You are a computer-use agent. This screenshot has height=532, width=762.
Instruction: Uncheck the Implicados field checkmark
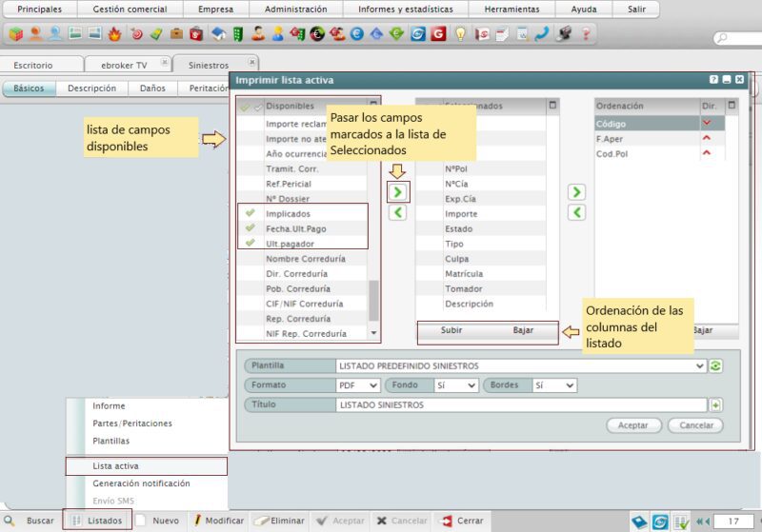[x=250, y=214]
